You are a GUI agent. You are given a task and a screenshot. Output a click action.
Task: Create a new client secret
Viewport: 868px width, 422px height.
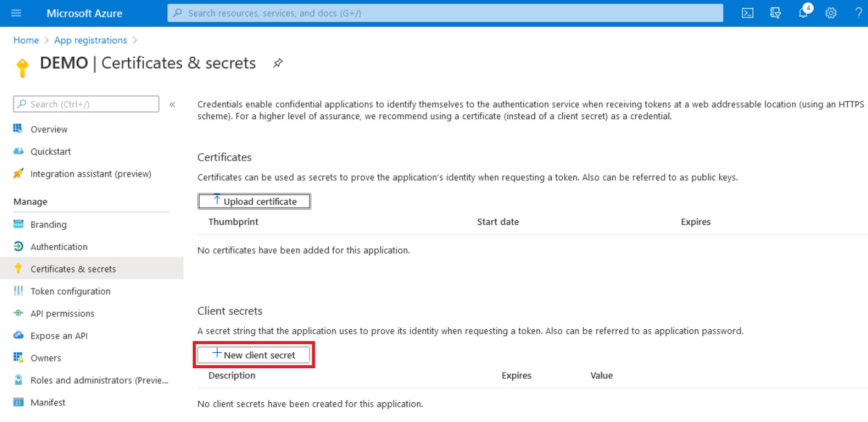pos(253,355)
